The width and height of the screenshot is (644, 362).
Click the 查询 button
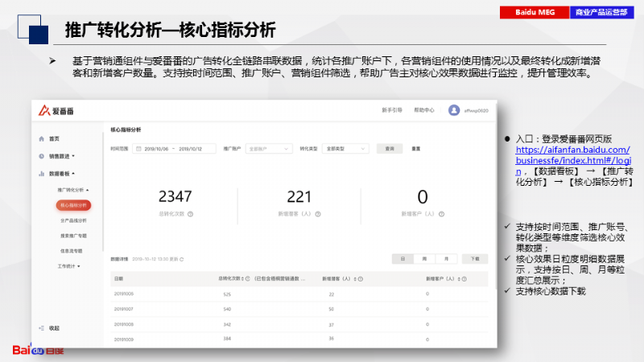390,149
